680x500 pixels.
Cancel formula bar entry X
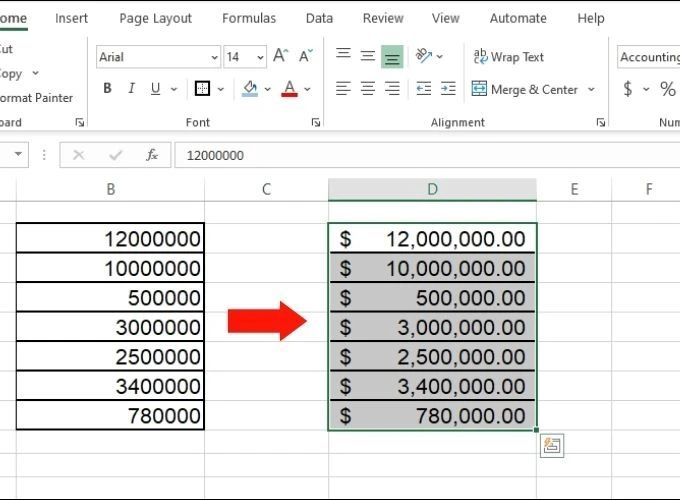[78, 155]
